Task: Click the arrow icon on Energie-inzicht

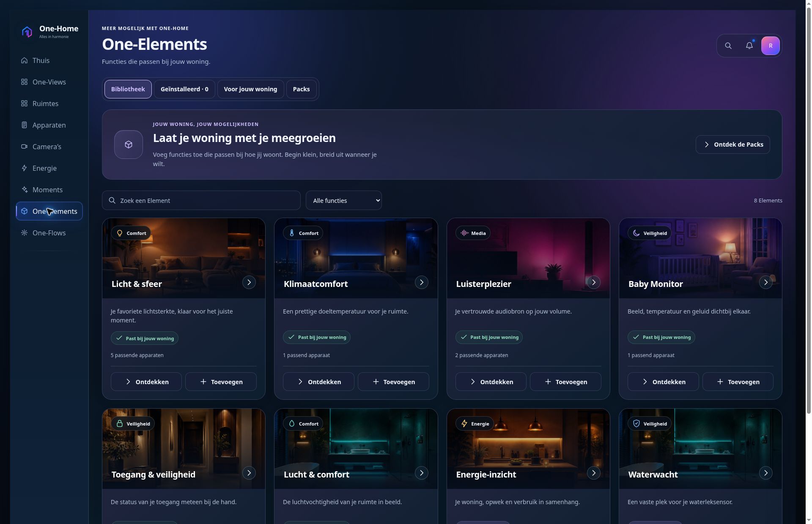Action: tap(594, 473)
